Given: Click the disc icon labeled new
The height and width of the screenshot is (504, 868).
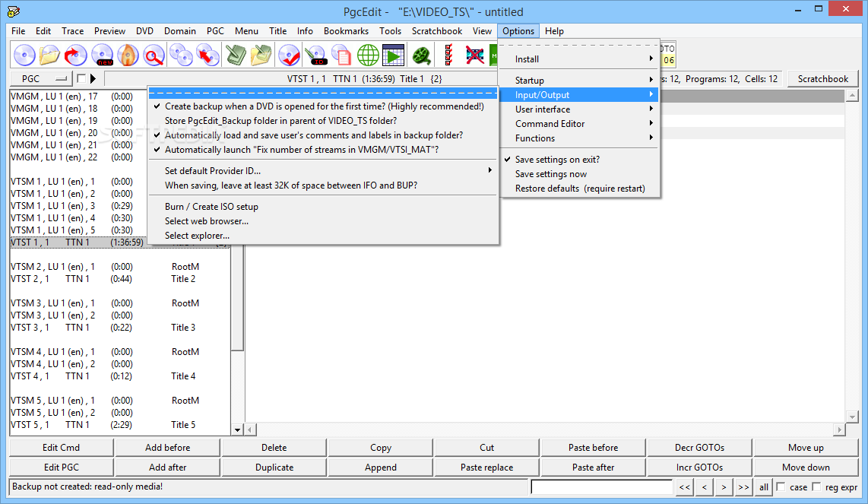Looking at the screenshot, I should coord(103,55).
